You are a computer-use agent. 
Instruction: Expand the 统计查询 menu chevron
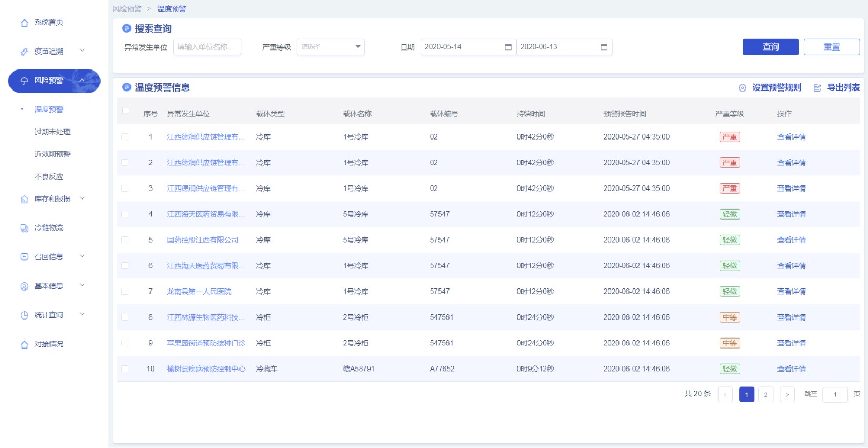(82, 314)
